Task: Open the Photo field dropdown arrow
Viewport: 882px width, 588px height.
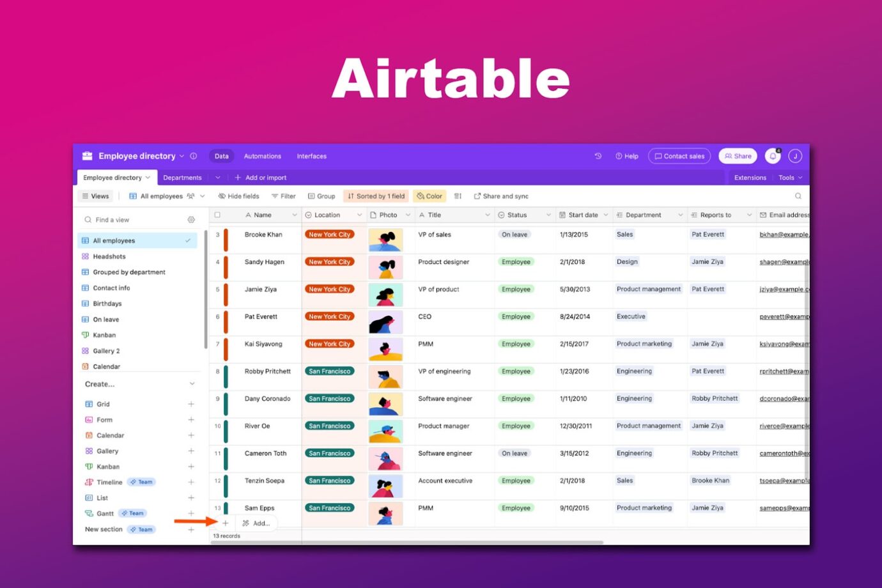Action: click(408, 215)
